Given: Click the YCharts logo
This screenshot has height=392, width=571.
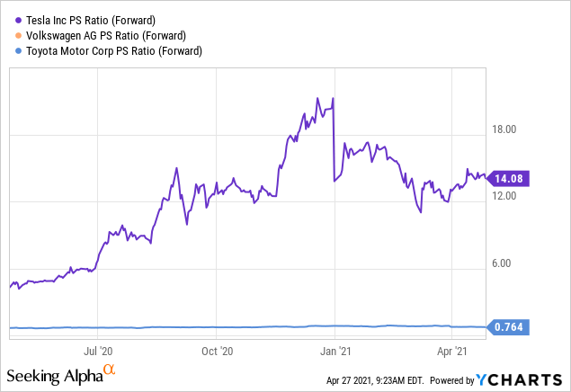Looking at the screenshot, I should tap(519, 380).
